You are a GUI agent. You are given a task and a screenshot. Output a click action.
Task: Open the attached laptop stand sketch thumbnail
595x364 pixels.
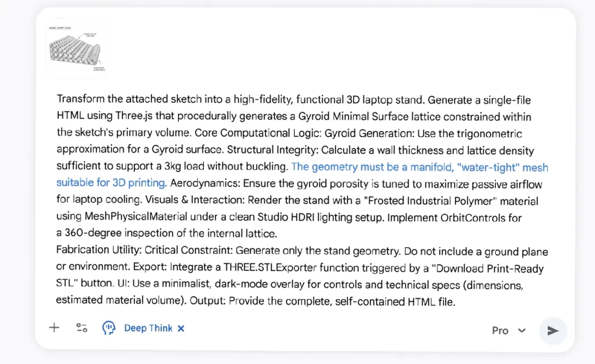76,48
